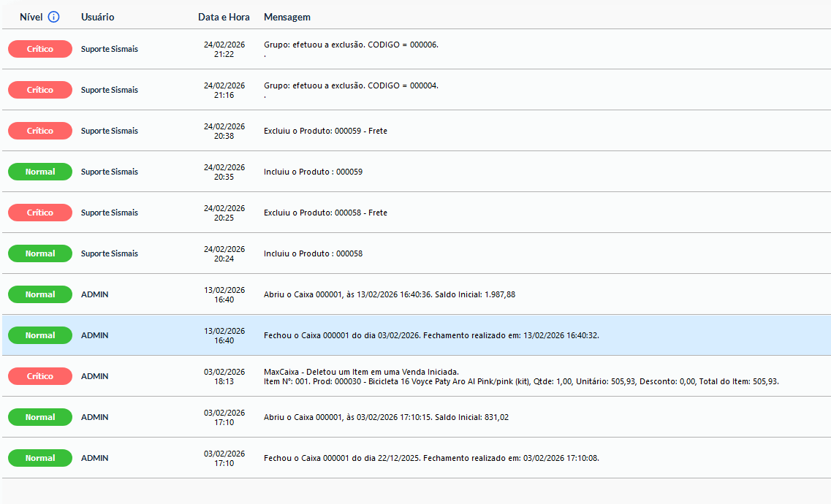Select the Crítico badge dated 03/02/2026 18:13
Image resolution: width=831 pixels, height=504 pixels.
click(40, 376)
